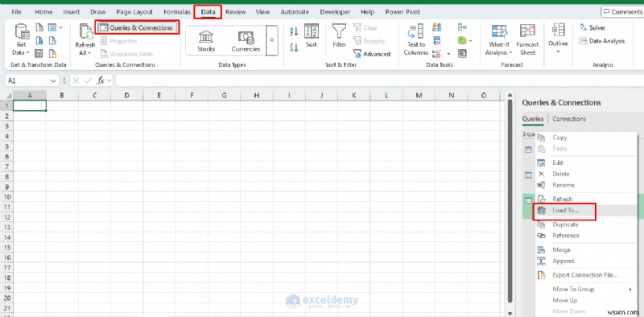Viewport: 644px width, 317px height.
Task: Select column header H
Action: (x=257, y=95)
